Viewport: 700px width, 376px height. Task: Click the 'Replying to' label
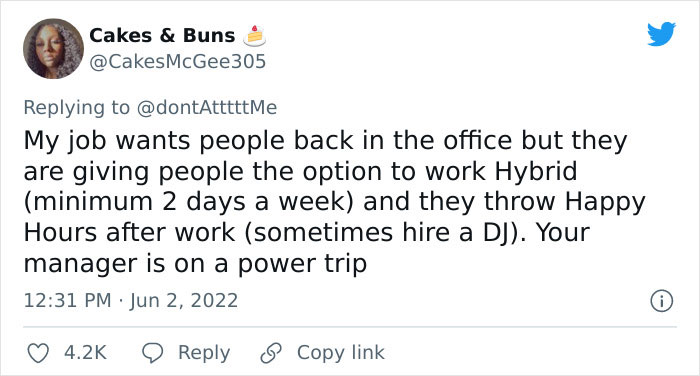click(x=76, y=108)
